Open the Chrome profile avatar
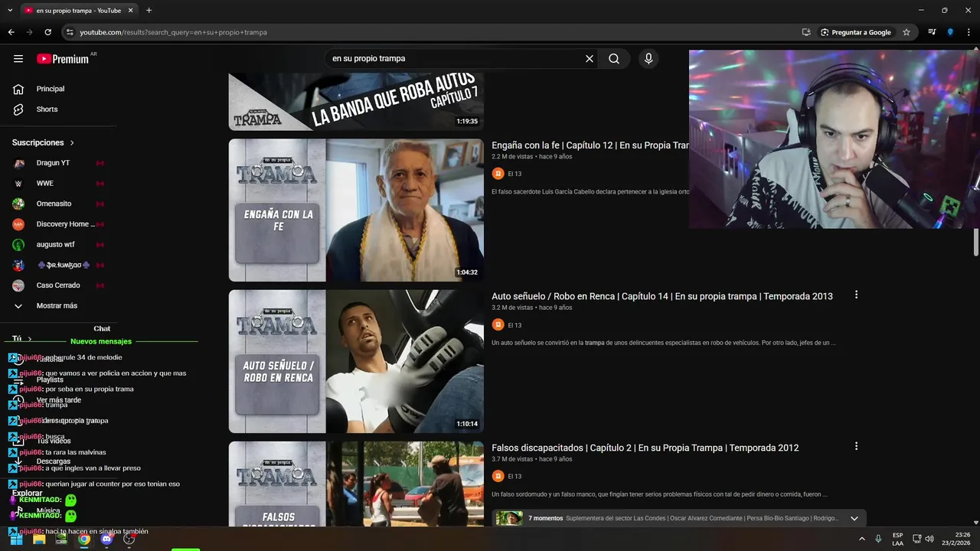 pos(950,32)
